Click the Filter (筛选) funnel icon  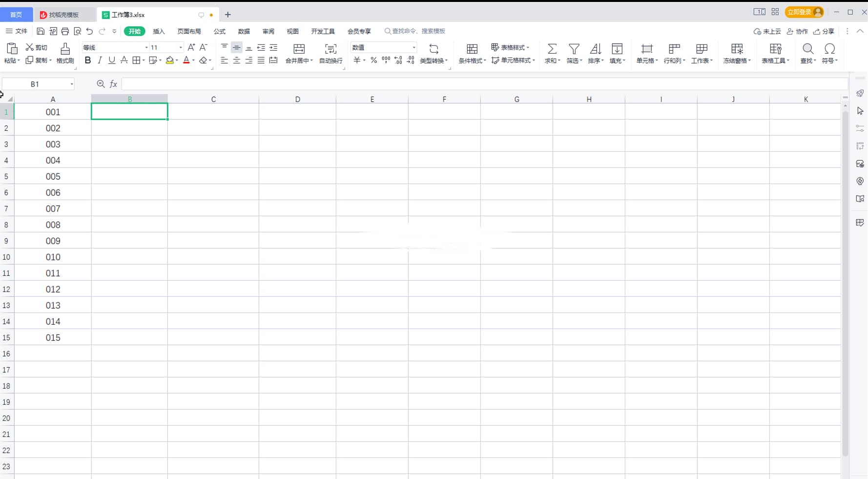[574, 49]
